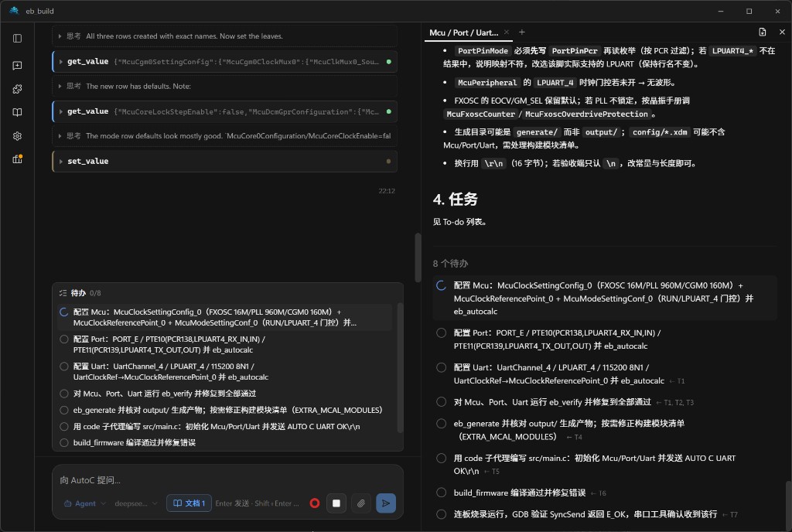The height and width of the screenshot is (532, 792).
Task: Close the right document panel
Action: 782,32
